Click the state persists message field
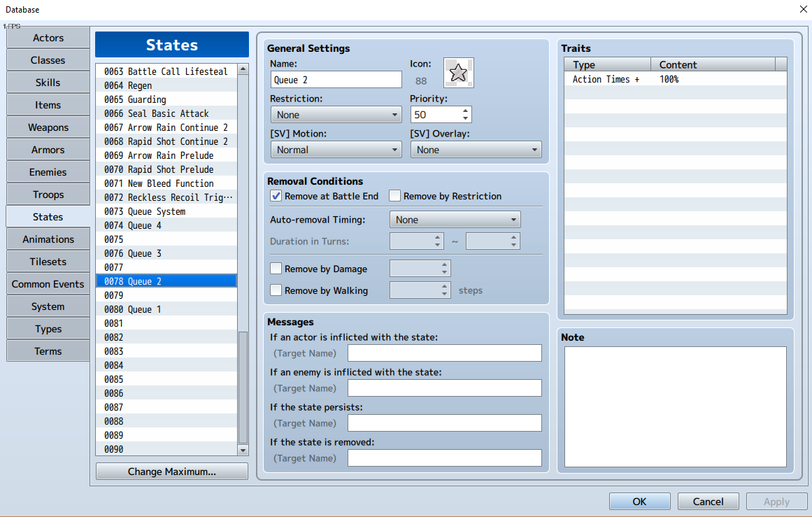 click(445, 423)
